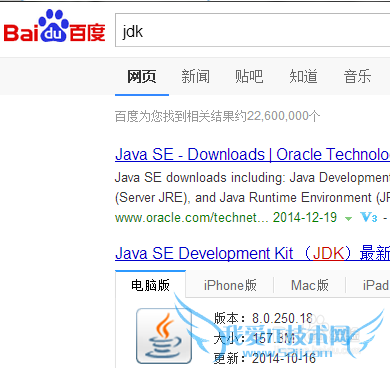Click the snippet line starting Java SE downloads including

click(252, 178)
